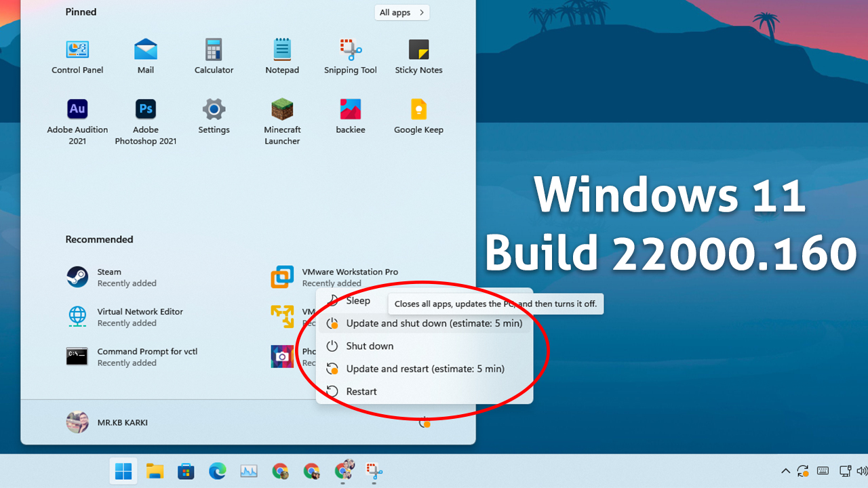Click 'Recently added' under Virtual Network Editor
Image resolution: width=868 pixels, height=488 pixels.
click(127, 323)
